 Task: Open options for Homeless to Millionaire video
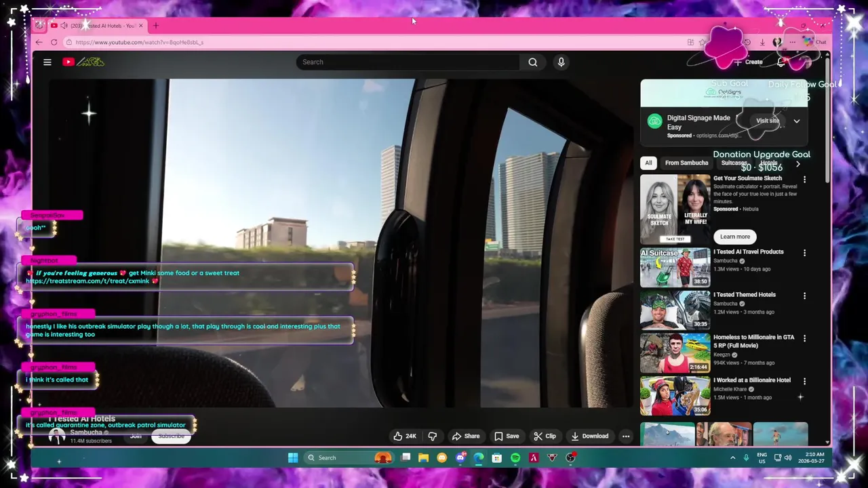click(804, 338)
